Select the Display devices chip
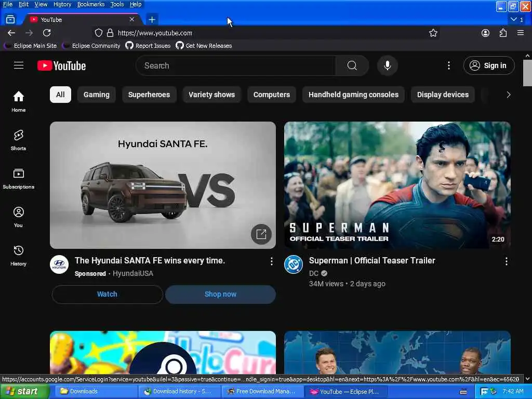 pyautogui.click(x=443, y=95)
